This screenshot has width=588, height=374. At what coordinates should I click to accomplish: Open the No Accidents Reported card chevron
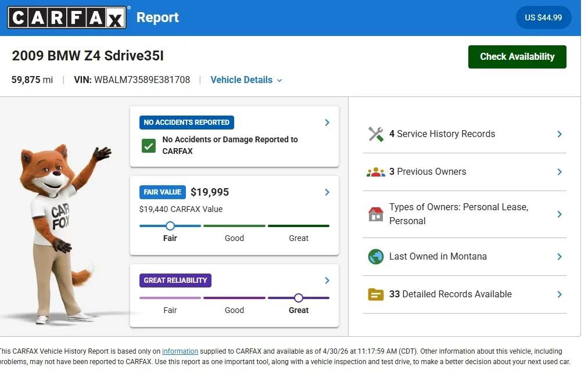point(327,123)
